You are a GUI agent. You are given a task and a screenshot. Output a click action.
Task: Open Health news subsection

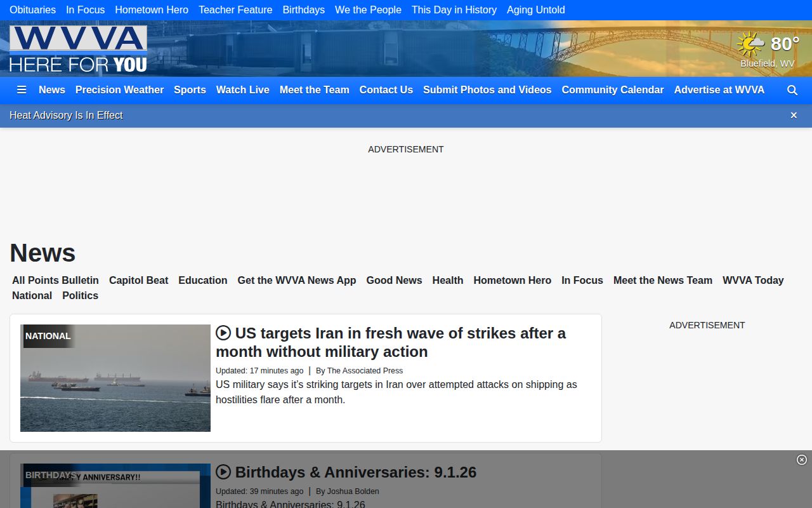tap(448, 280)
